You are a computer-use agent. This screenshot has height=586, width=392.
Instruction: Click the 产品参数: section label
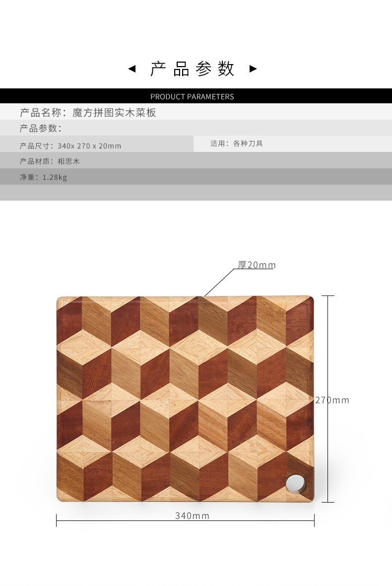coord(40,128)
